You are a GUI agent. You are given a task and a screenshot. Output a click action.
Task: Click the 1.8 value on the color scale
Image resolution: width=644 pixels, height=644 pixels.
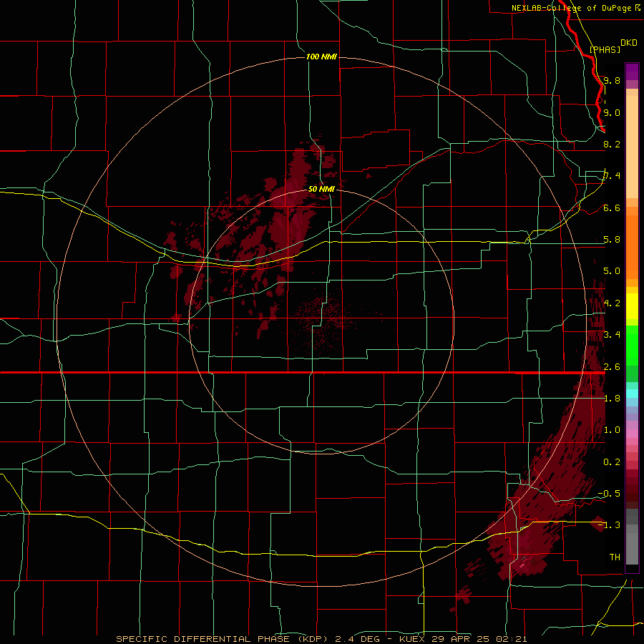point(612,399)
